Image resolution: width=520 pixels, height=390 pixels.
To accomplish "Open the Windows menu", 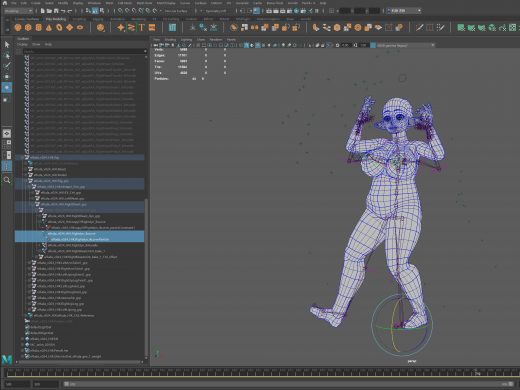I will tap(94, 3).
